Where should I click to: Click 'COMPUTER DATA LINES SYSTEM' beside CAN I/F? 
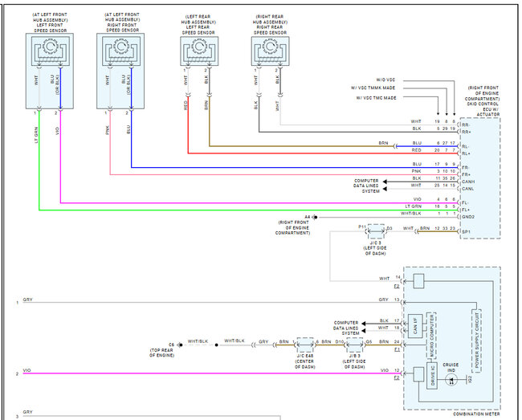346,328
